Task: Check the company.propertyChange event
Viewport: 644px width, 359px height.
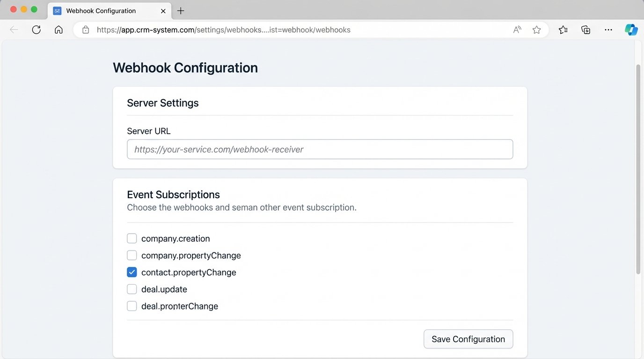Action: (x=132, y=256)
